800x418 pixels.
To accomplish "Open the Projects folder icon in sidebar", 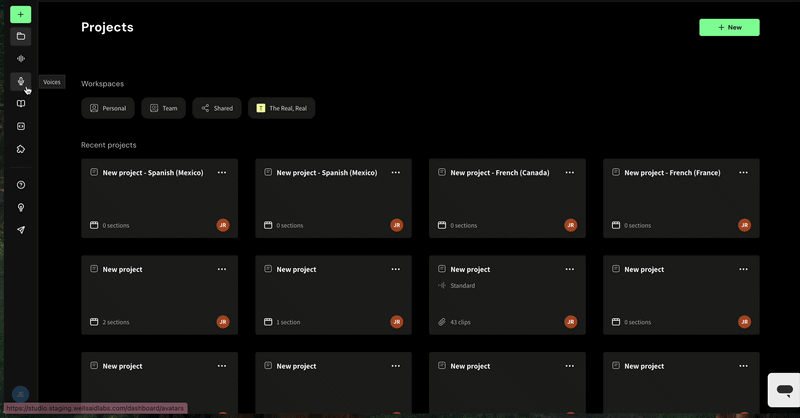I will tap(20, 36).
